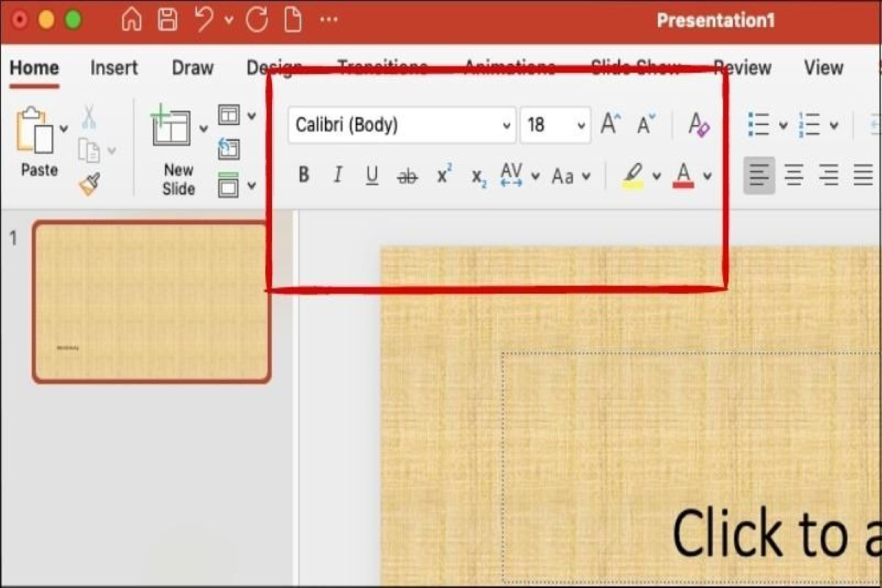Center the text
The image size is (882, 588).
coord(794,176)
